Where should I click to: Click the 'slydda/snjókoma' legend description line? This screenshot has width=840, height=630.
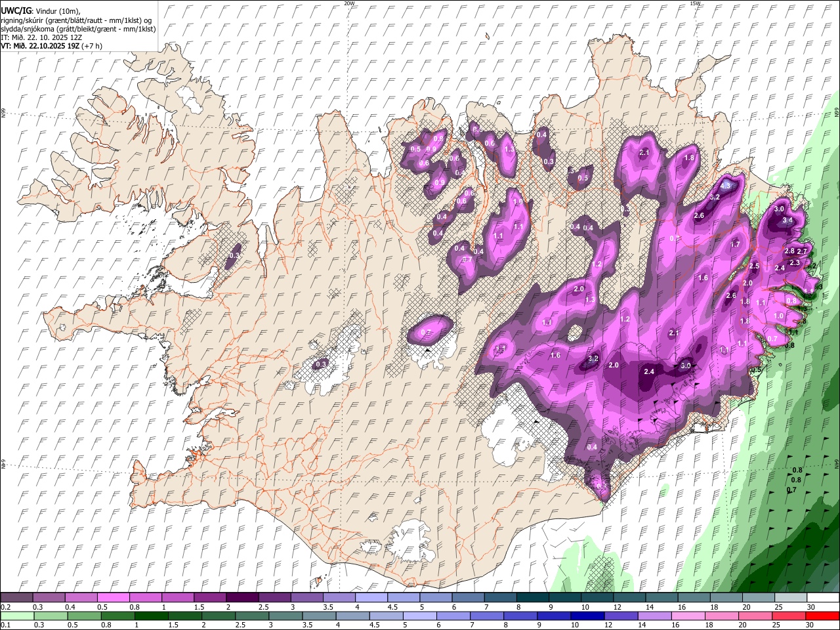78,29
